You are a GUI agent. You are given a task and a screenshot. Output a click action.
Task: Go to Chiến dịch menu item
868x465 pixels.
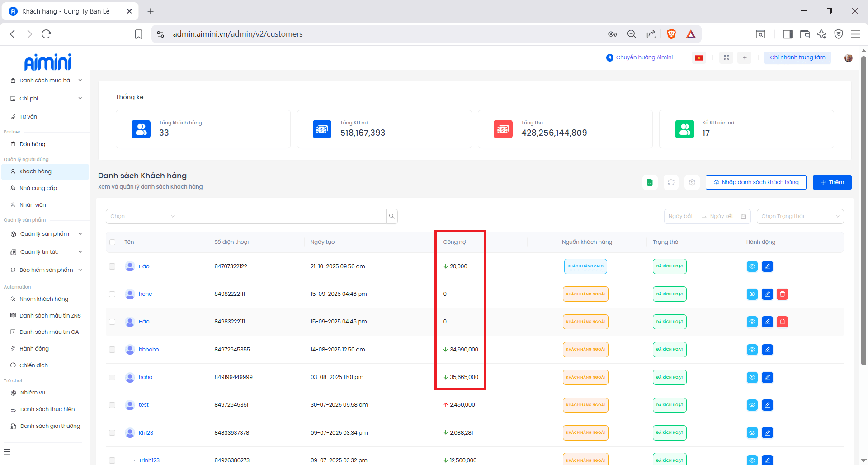pyautogui.click(x=34, y=365)
